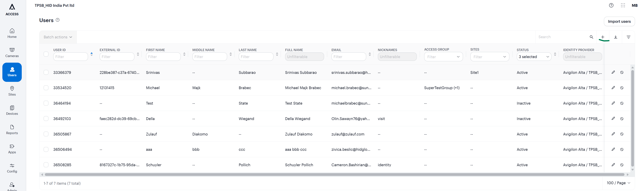The image size is (644, 191).
Task: Click the Avigilon ACCESS logo
Action: pyautogui.click(x=12, y=10)
